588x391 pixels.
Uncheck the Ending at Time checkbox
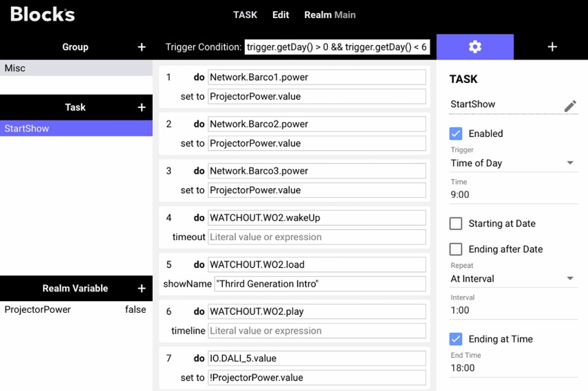tap(456, 339)
